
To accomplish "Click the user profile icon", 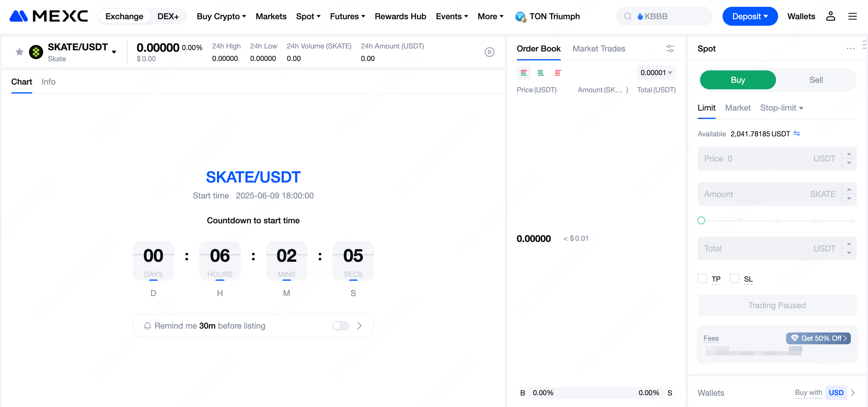I will (x=830, y=16).
